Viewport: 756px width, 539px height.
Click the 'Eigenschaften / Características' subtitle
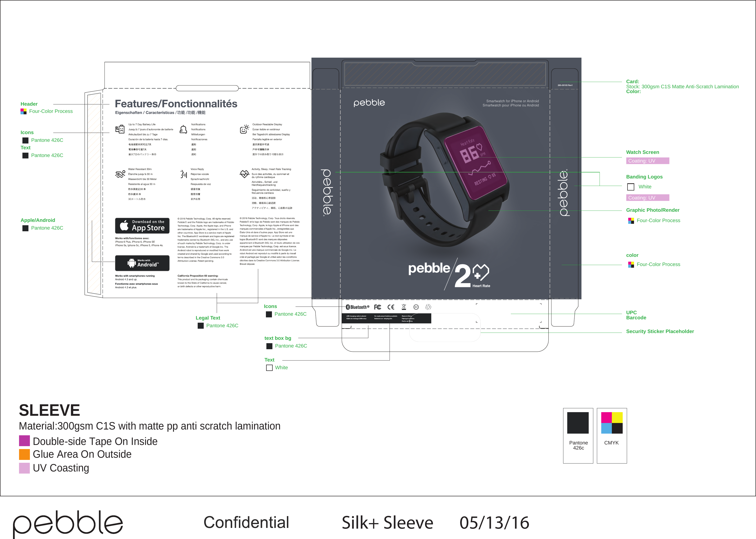(160, 113)
